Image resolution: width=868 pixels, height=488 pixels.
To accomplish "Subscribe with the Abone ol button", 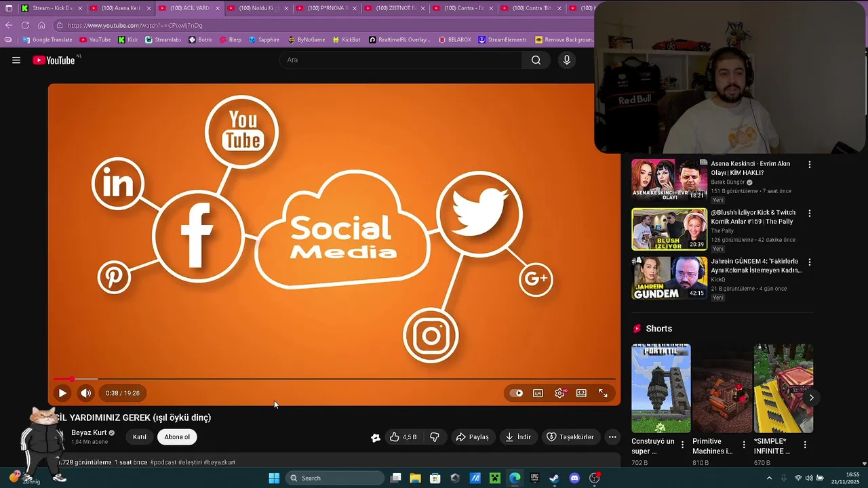I will (177, 437).
